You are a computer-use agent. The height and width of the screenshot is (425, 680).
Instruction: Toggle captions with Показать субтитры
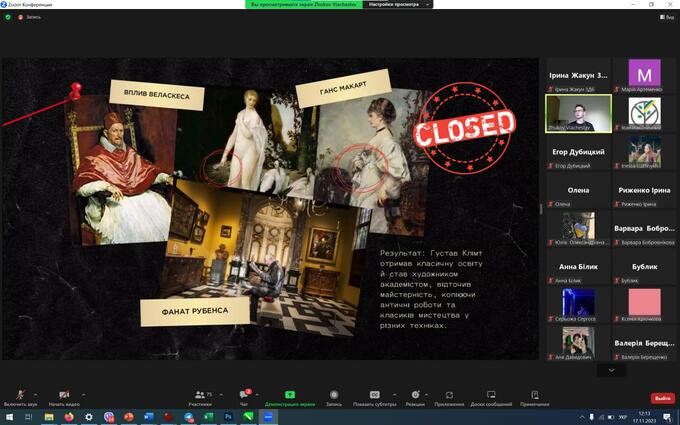(375, 398)
